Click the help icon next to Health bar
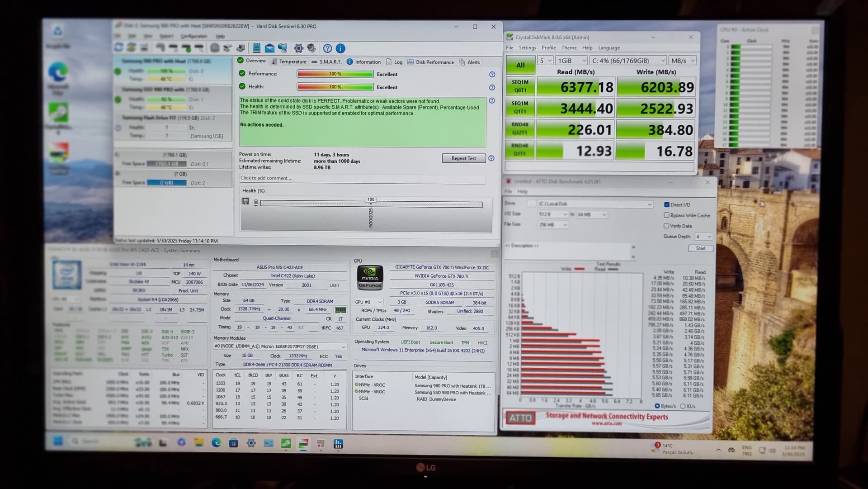The width and height of the screenshot is (868, 489). [x=492, y=87]
